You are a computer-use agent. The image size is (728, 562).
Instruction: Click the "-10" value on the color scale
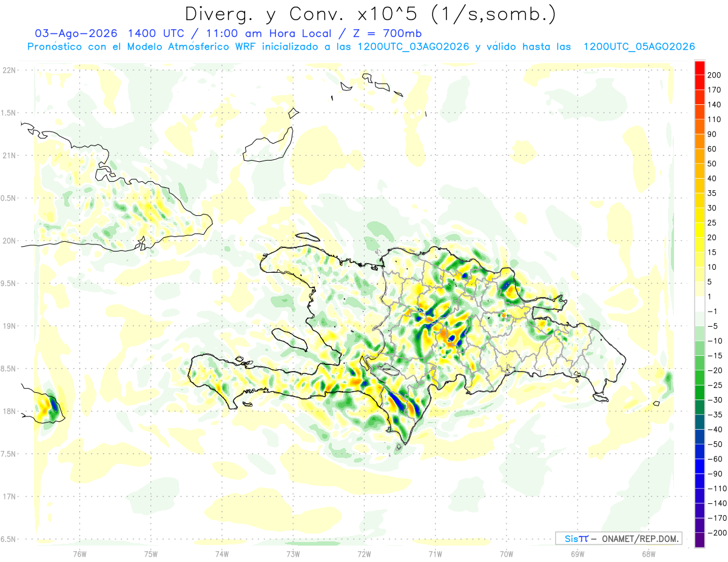715,341
